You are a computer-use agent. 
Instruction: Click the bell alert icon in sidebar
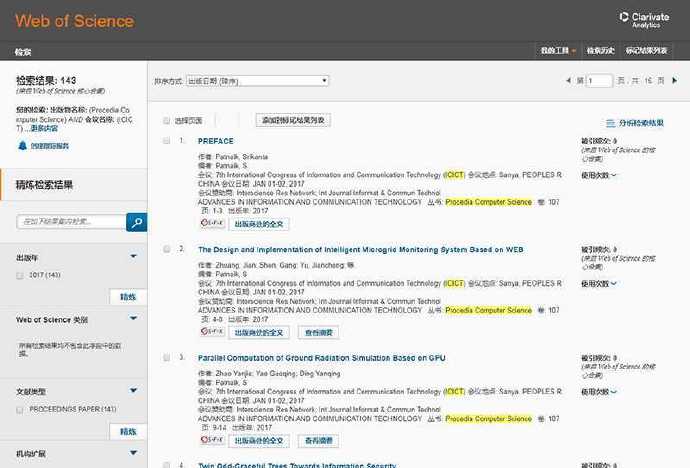pos(22,146)
